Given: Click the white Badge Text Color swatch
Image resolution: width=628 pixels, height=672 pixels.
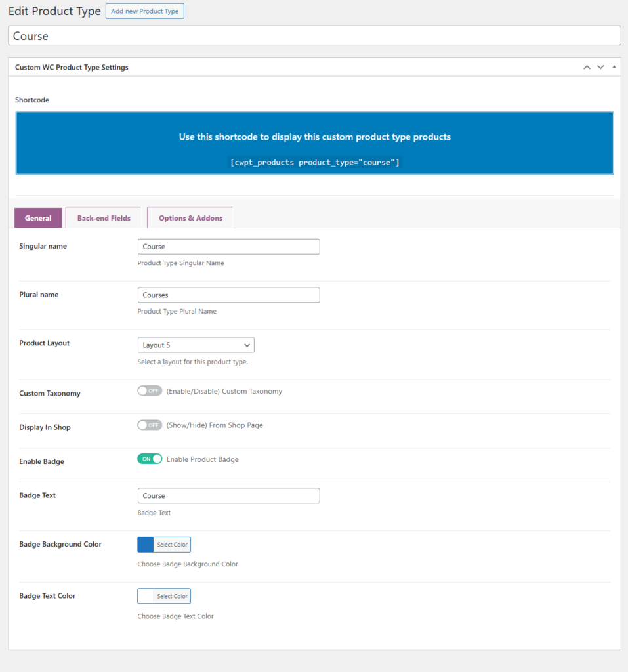Looking at the screenshot, I should tap(145, 596).
